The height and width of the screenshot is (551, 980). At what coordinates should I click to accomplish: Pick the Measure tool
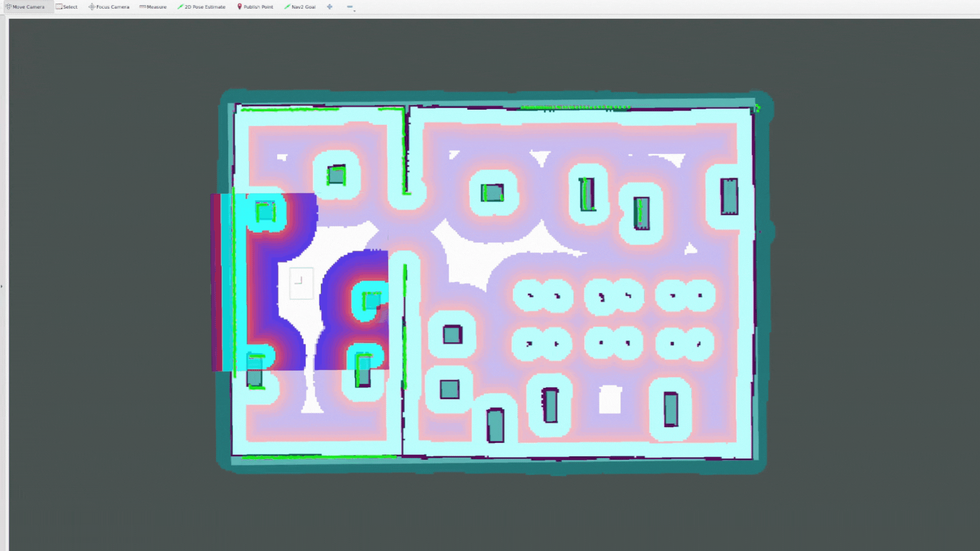pyautogui.click(x=153, y=7)
